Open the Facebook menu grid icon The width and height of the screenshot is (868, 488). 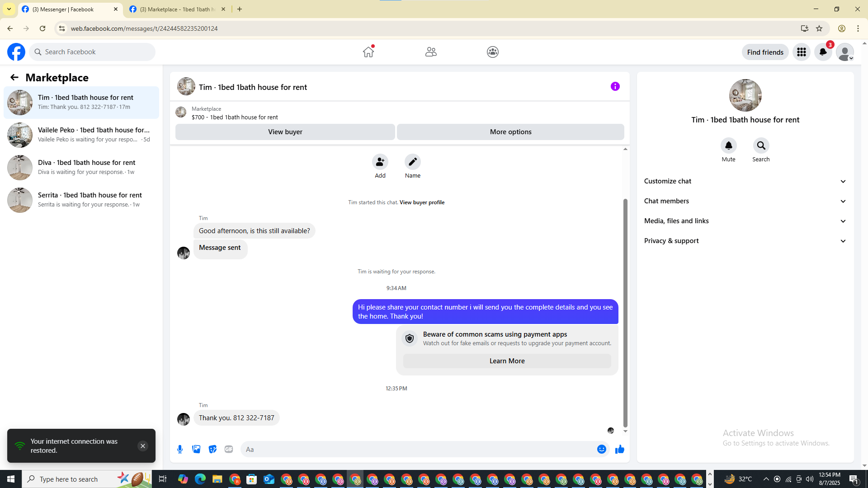[x=801, y=52]
